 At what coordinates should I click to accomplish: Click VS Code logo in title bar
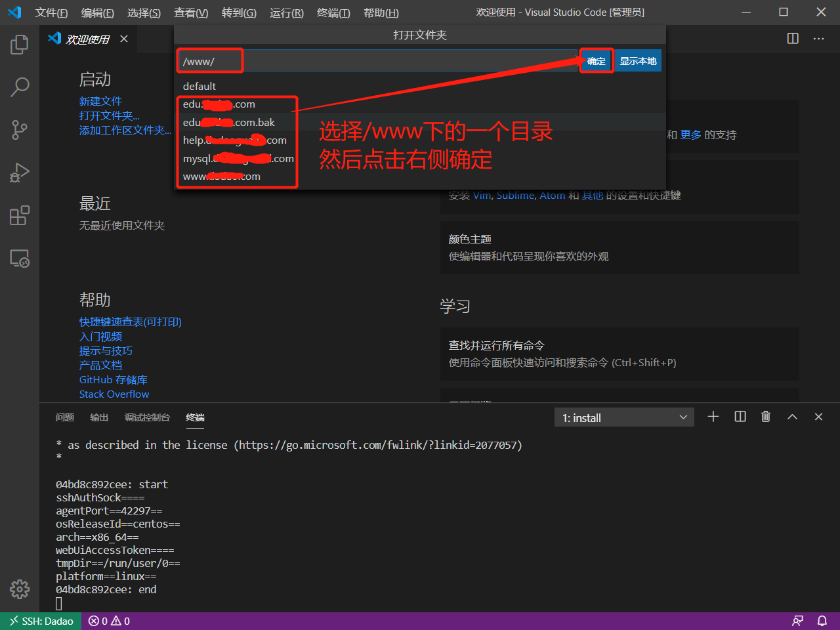tap(14, 12)
